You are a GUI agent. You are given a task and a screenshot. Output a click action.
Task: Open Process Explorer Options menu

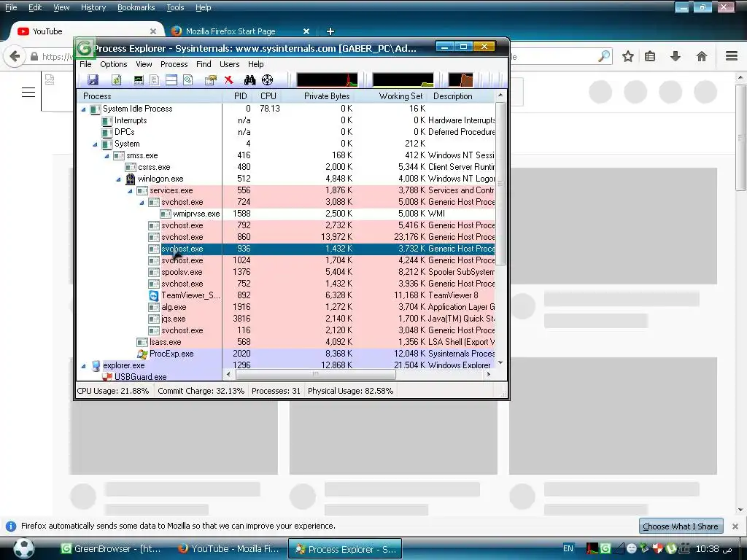click(113, 64)
